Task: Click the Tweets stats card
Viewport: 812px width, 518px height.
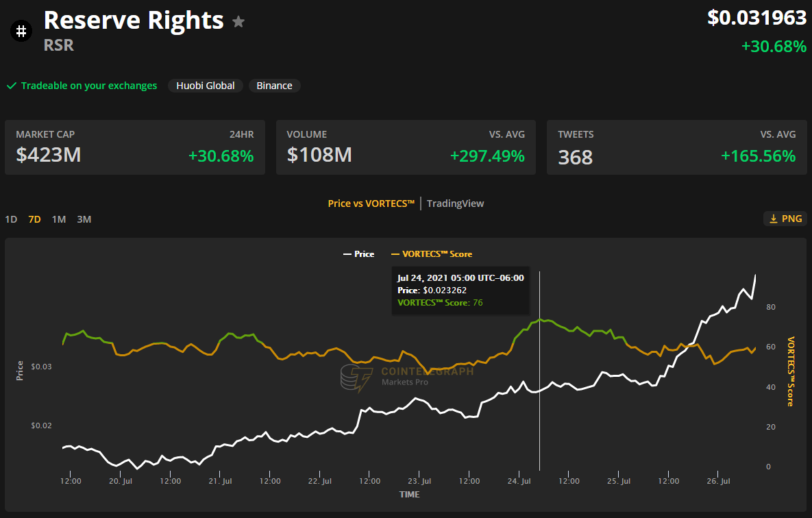Action: (676, 147)
